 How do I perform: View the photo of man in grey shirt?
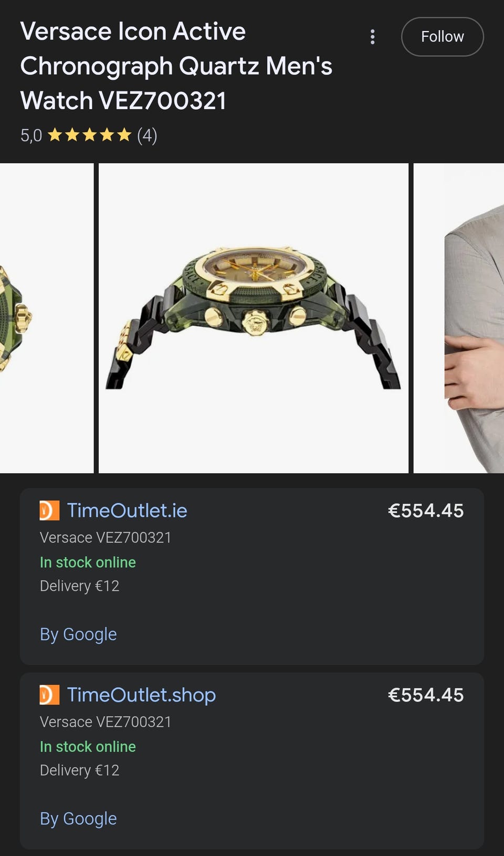click(x=459, y=318)
